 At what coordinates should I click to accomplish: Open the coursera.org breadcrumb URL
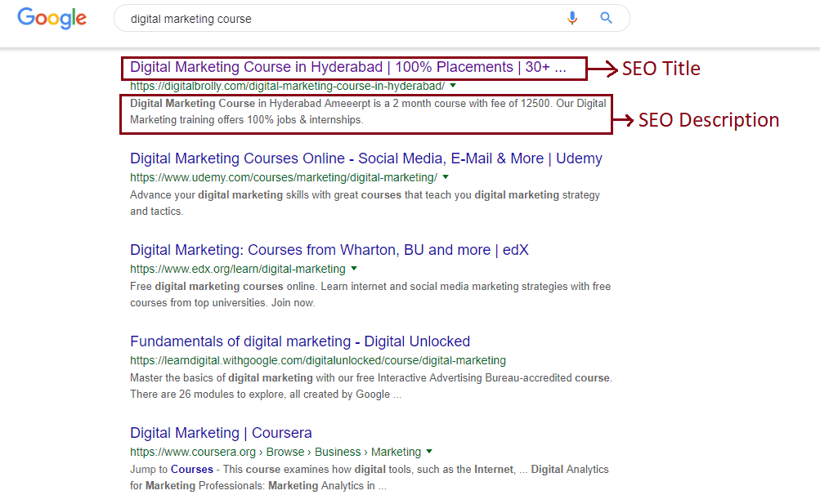[x=276, y=452]
